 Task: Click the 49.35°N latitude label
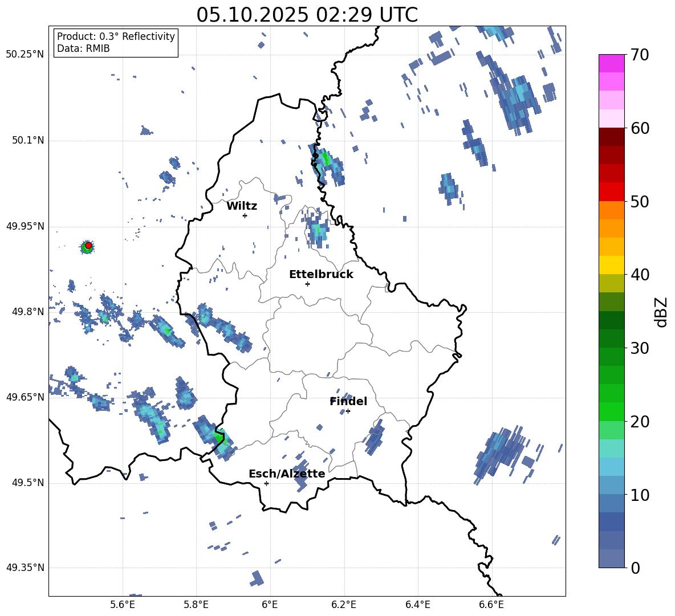[x=25, y=568]
